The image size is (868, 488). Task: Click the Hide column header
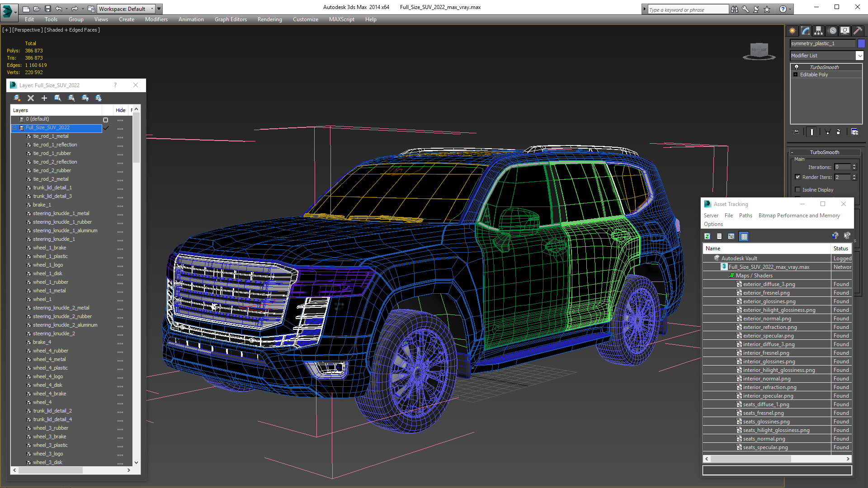coord(120,110)
